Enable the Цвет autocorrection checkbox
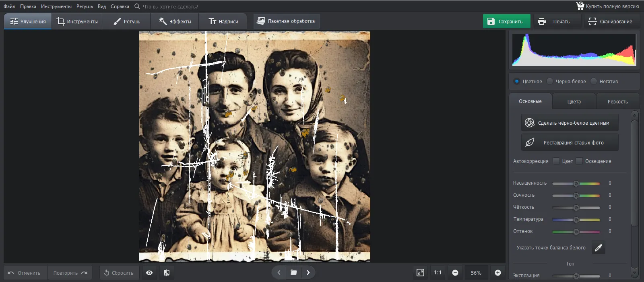 tap(556, 161)
